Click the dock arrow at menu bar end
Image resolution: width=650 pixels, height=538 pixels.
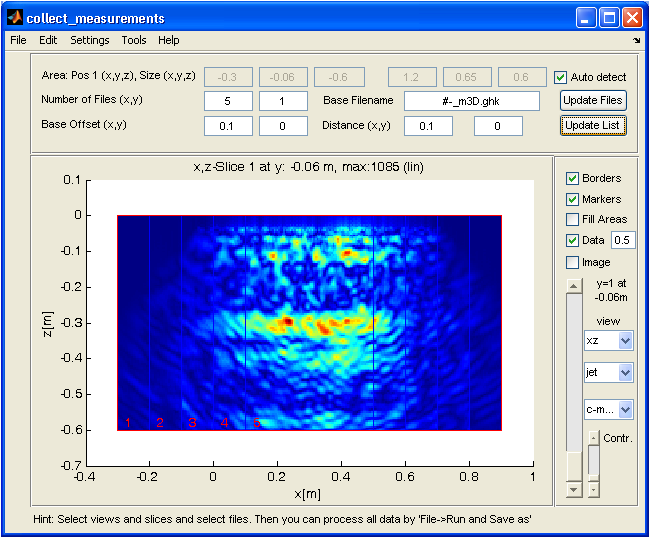tap(637, 40)
